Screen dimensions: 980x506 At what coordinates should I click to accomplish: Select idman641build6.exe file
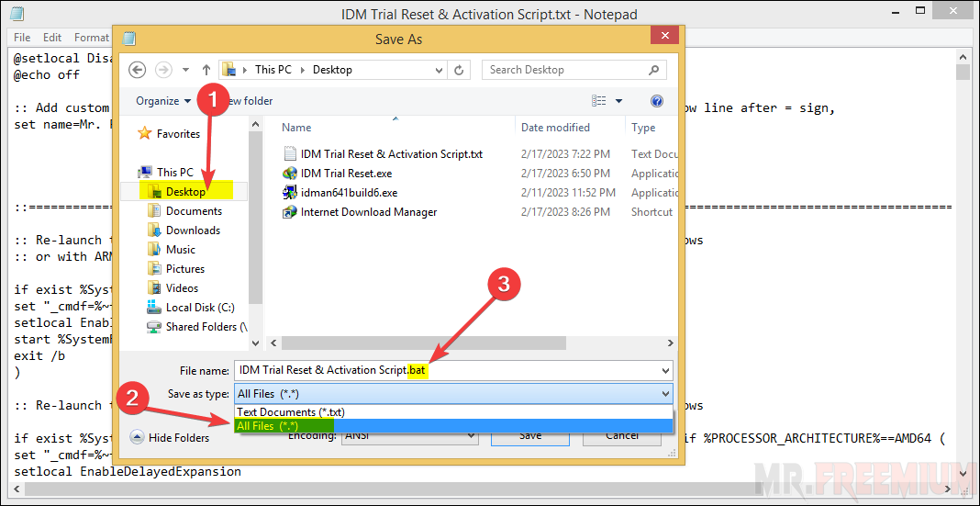(349, 193)
